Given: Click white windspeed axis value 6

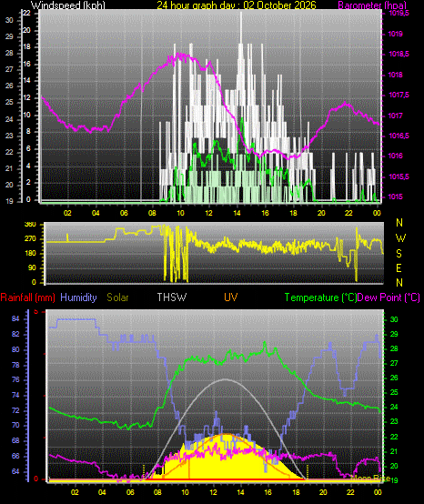Looking at the screenshot, I should coord(28,148).
